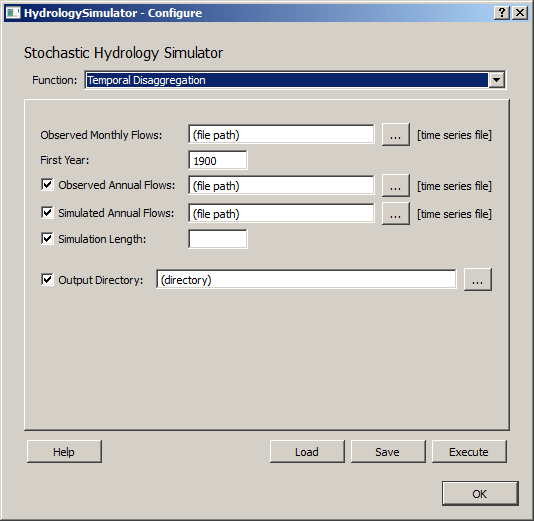
Task: Open the Function dropdown arrow
Action: click(x=497, y=80)
